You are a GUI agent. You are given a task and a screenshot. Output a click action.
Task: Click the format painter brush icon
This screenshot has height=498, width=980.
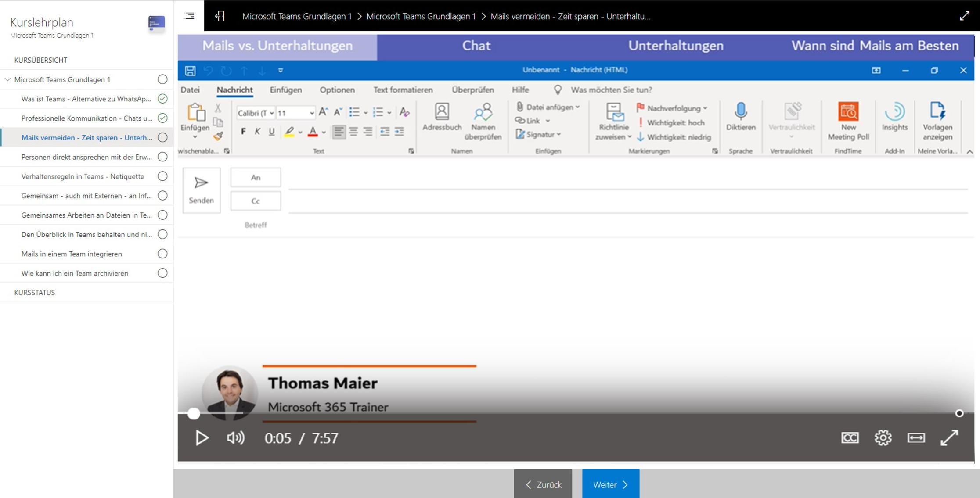pyautogui.click(x=218, y=136)
